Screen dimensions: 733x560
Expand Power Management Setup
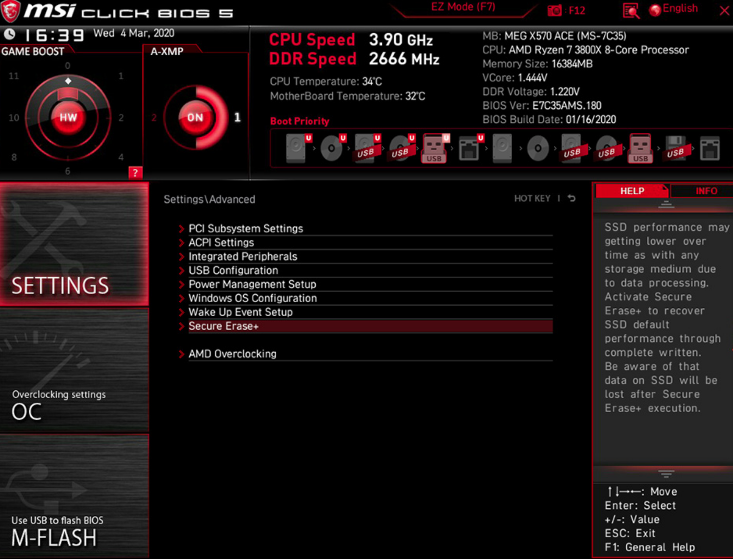click(x=365, y=284)
